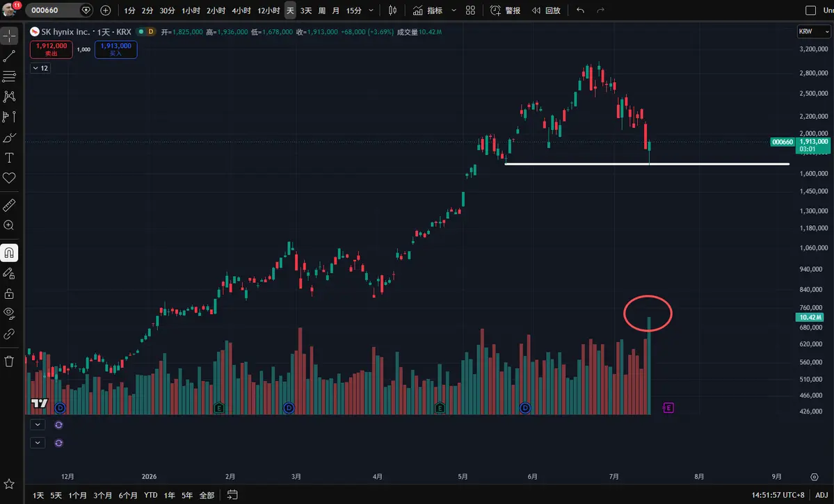The width and height of the screenshot is (834, 504).
Task: Switch to the 4小时 timeframe
Action: [x=241, y=10]
